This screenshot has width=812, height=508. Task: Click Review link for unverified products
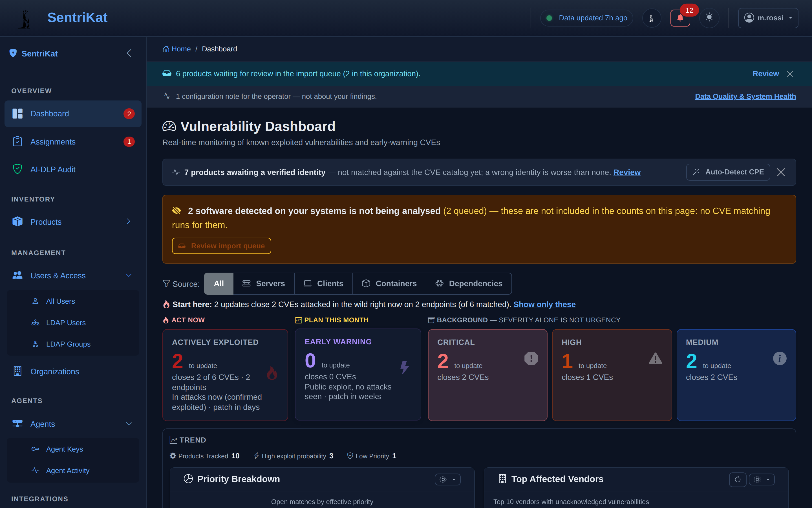[x=627, y=172]
